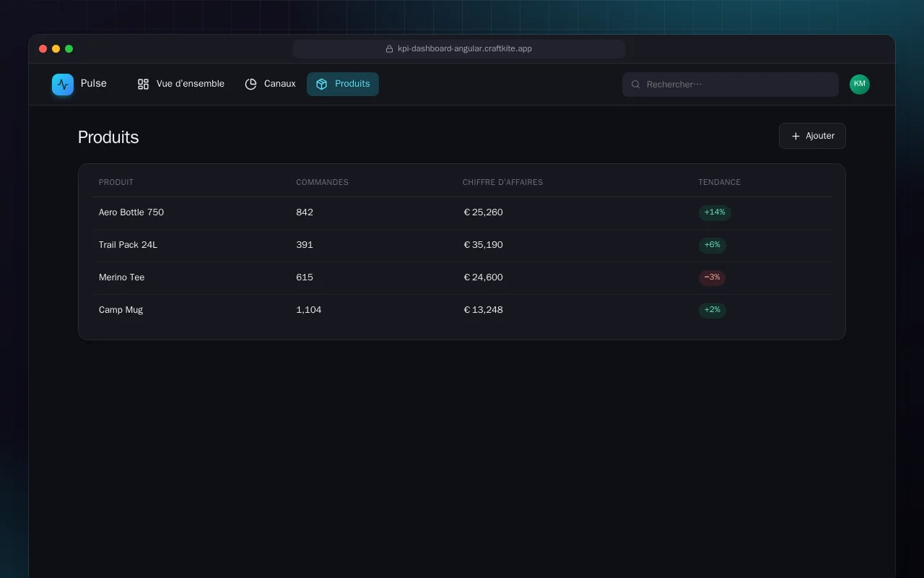Click the −3% trend badge
Image resolution: width=924 pixels, height=578 pixels.
coord(712,277)
